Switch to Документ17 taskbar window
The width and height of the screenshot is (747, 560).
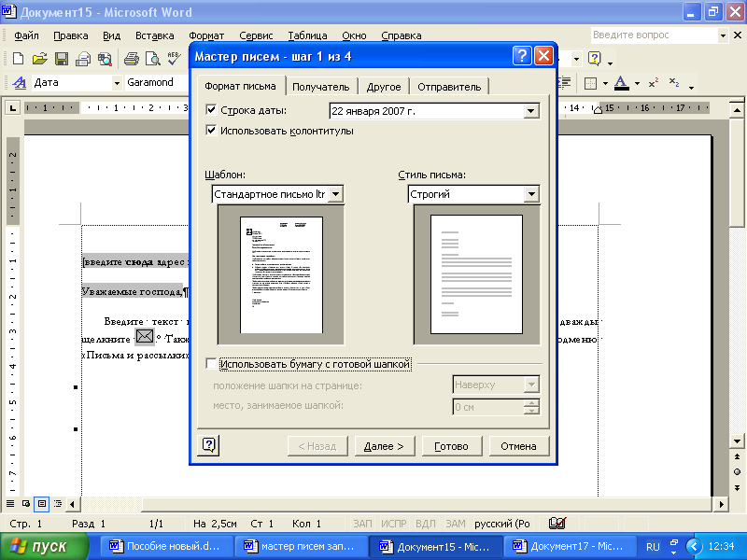tap(570, 546)
